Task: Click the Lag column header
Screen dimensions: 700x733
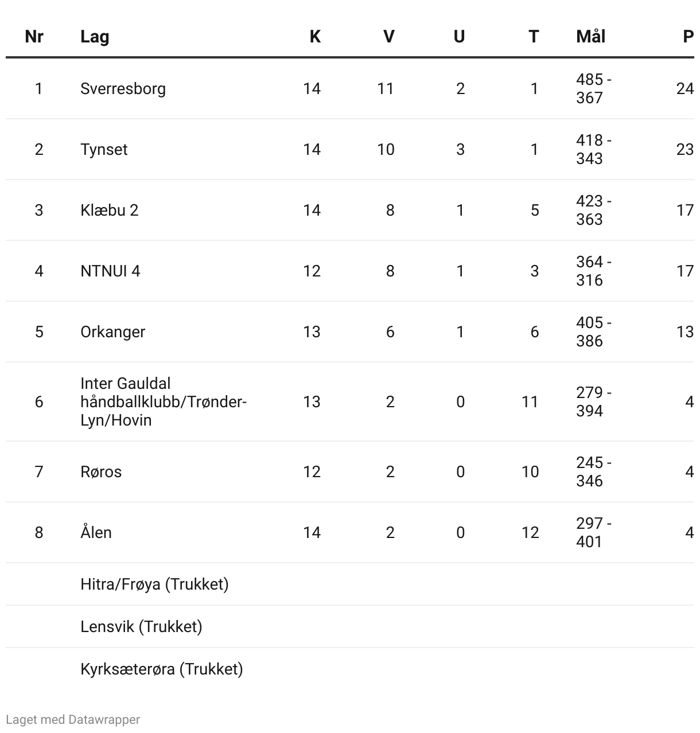Action: [95, 37]
